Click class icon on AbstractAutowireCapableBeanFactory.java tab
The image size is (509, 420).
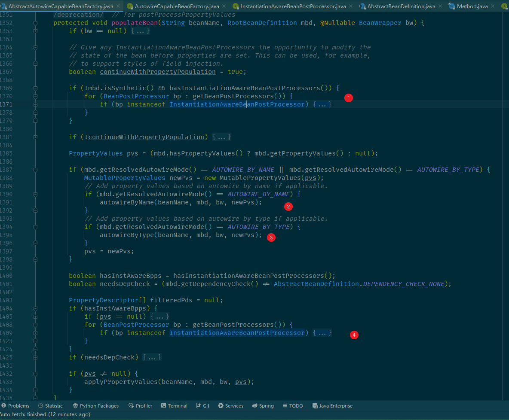pyautogui.click(x=4, y=6)
